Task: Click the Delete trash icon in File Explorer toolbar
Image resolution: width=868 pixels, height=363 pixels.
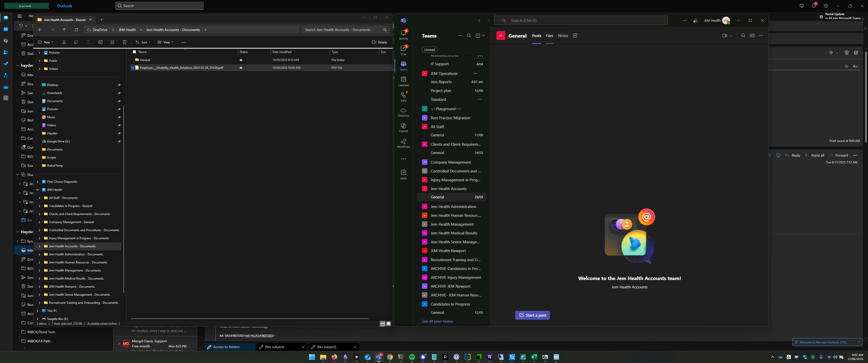Action: [125, 42]
